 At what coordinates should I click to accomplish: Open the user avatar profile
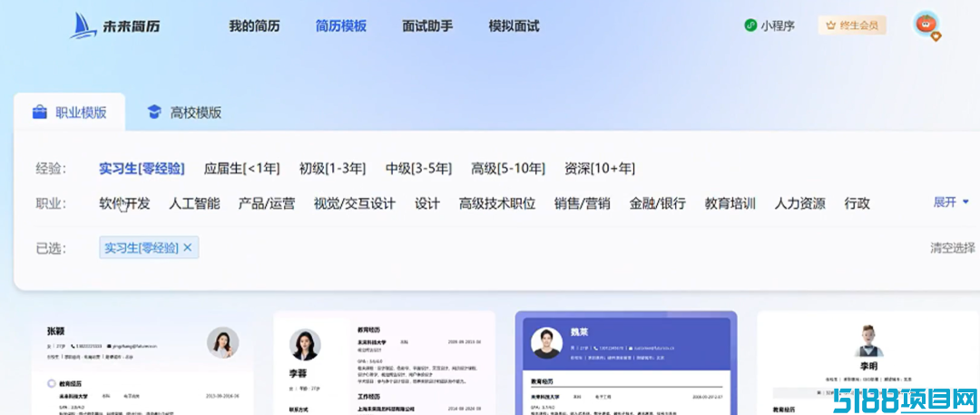point(925,25)
